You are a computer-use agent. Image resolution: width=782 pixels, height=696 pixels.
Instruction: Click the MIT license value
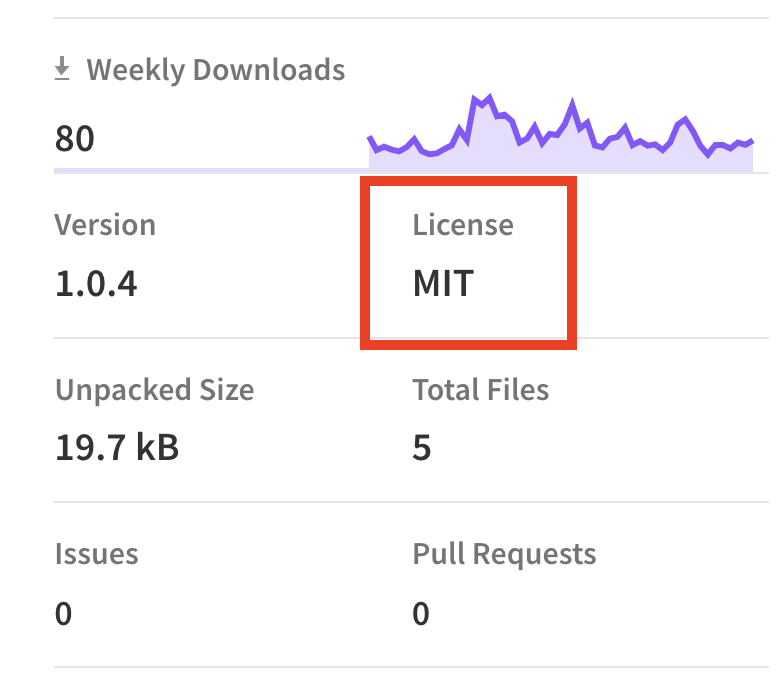443,284
